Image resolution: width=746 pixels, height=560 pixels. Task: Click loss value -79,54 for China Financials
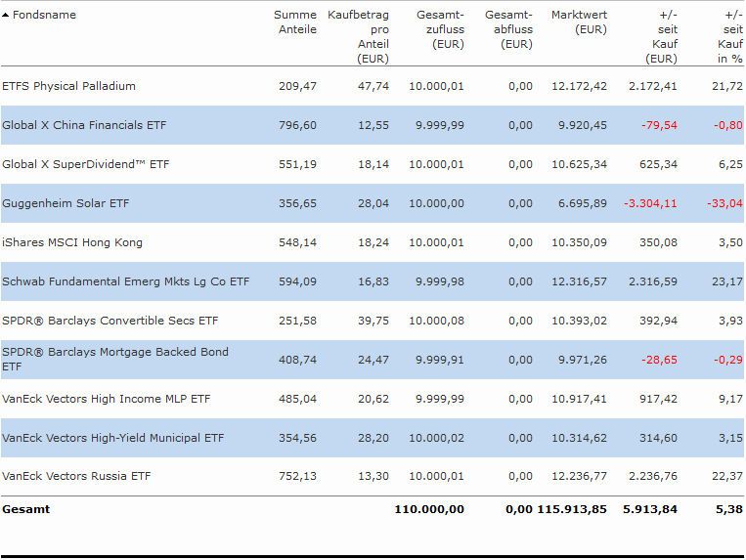(x=659, y=125)
